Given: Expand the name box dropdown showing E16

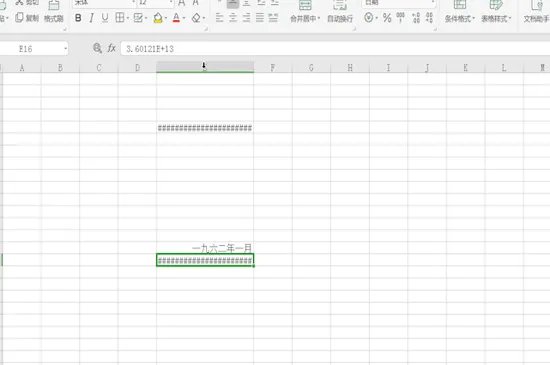Looking at the screenshot, I should 66,49.
